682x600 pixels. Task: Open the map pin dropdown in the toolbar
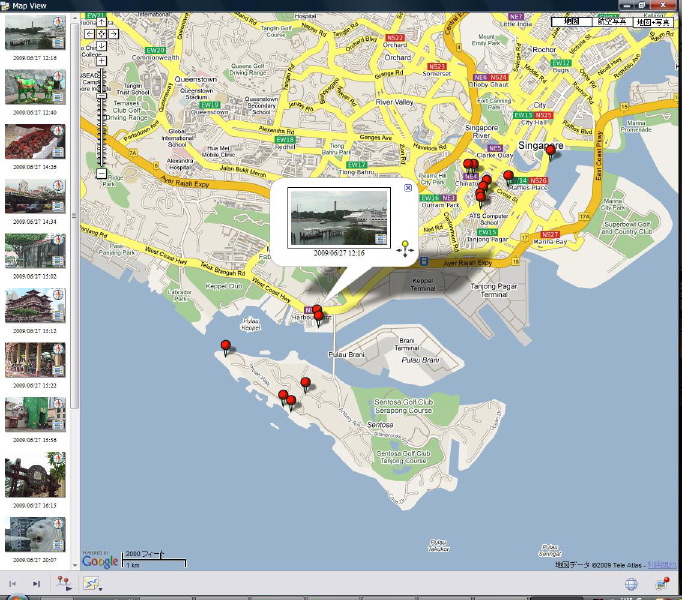coord(65,584)
